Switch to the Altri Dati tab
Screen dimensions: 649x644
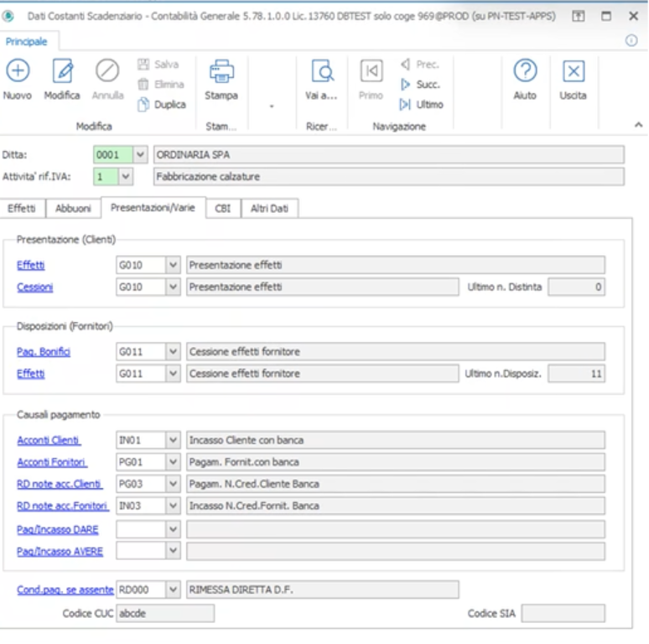(x=269, y=209)
